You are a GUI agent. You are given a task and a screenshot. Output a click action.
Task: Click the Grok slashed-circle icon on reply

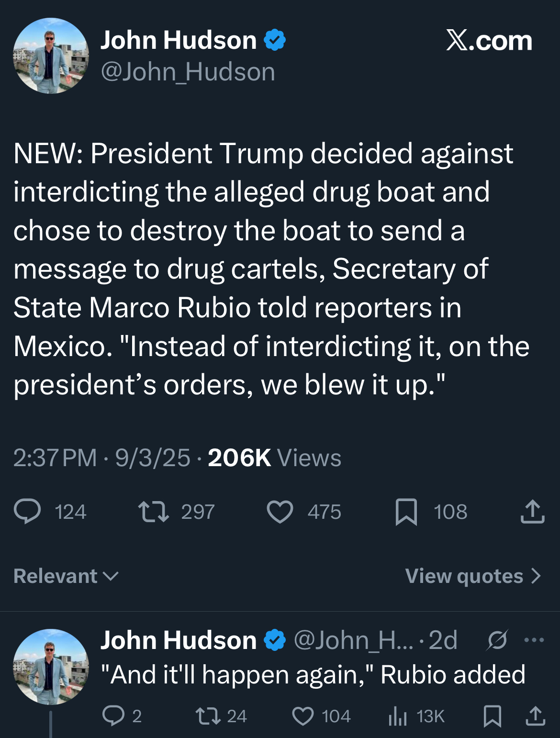tap(497, 640)
